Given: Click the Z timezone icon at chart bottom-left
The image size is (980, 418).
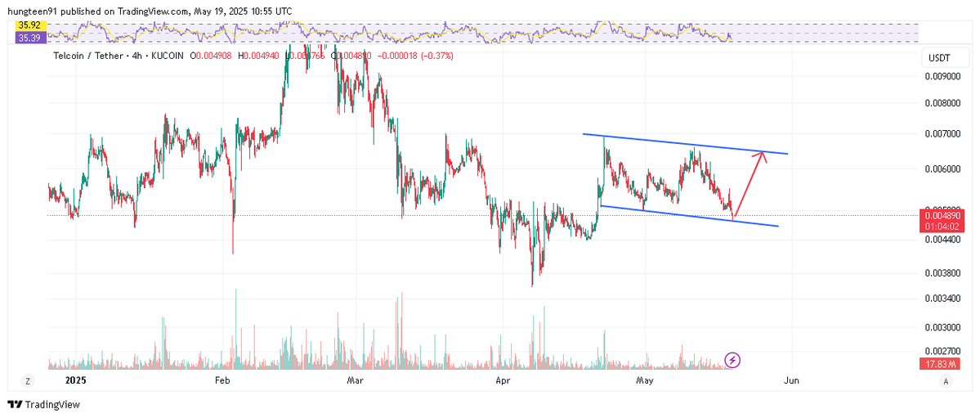Looking at the screenshot, I should (x=27, y=380).
